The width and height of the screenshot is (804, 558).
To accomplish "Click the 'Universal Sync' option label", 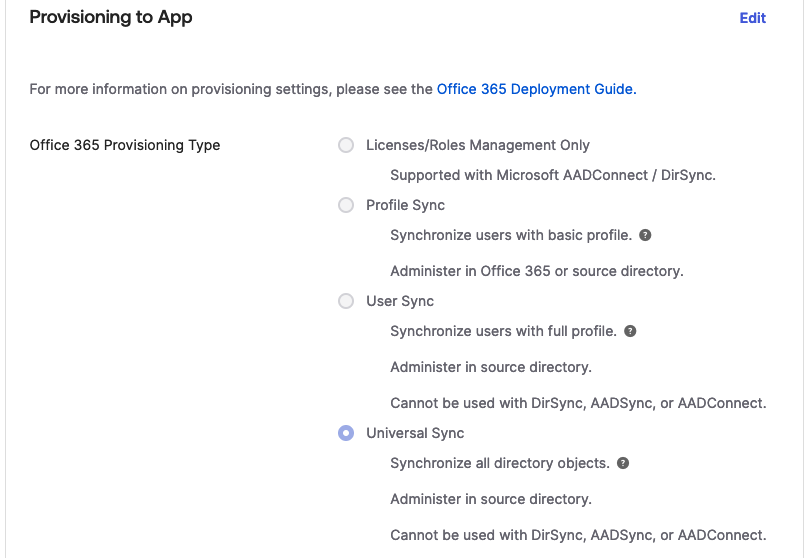I will pos(415,433).
